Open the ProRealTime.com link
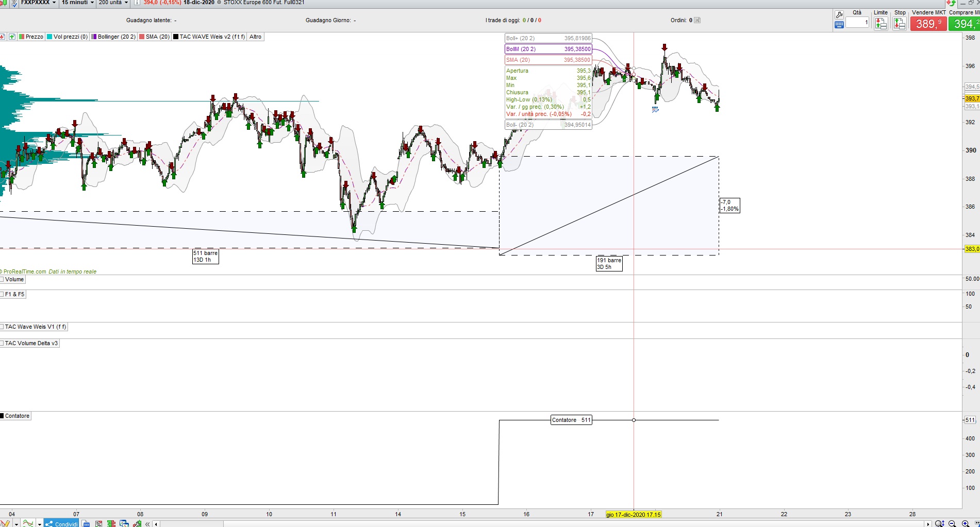This screenshot has height=527, width=980. 24,271
